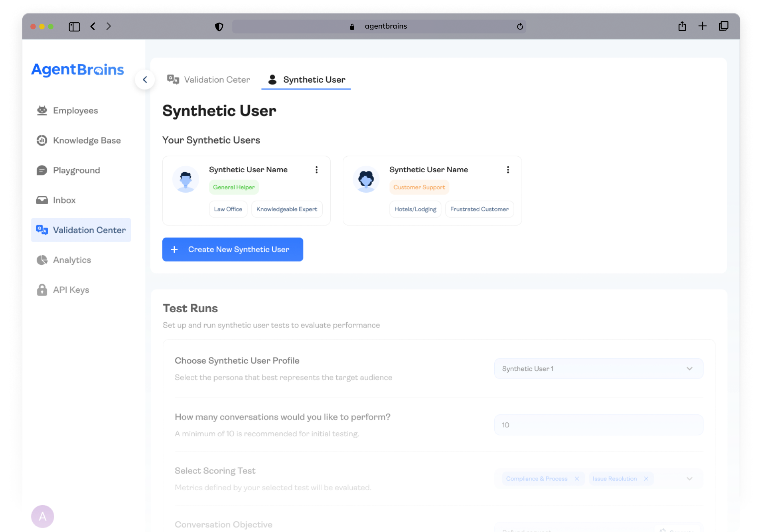Open Knowledge Base from sidebar icon
The width and height of the screenshot is (758, 532).
coord(42,140)
